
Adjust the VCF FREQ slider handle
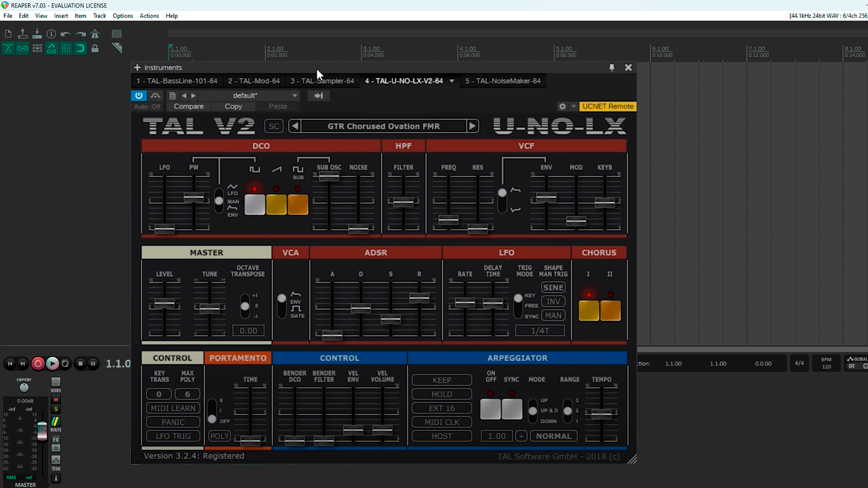click(449, 220)
